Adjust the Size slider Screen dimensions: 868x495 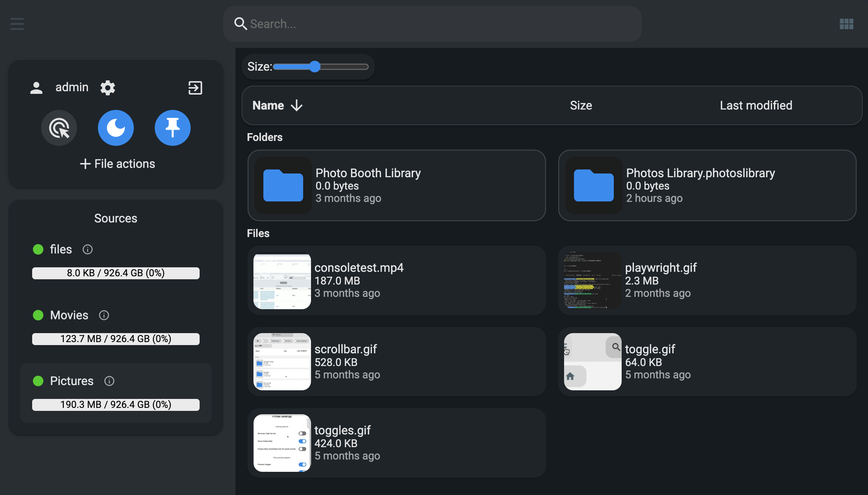coord(315,67)
